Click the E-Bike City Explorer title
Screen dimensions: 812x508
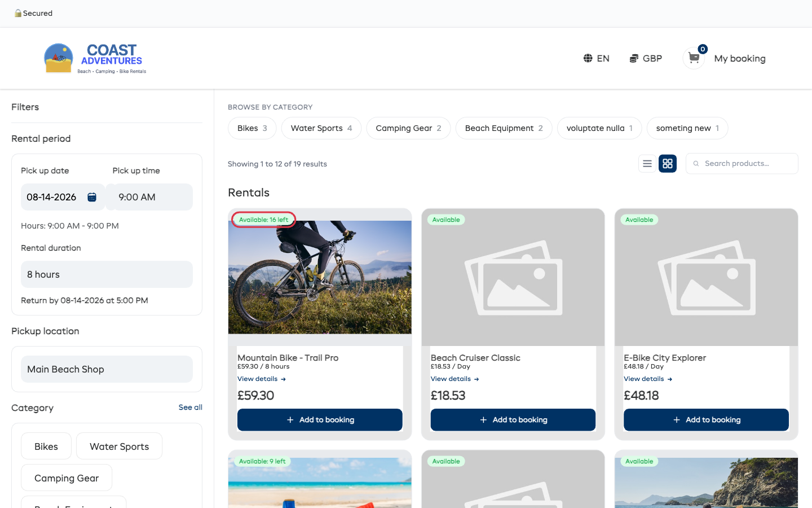[x=665, y=358]
